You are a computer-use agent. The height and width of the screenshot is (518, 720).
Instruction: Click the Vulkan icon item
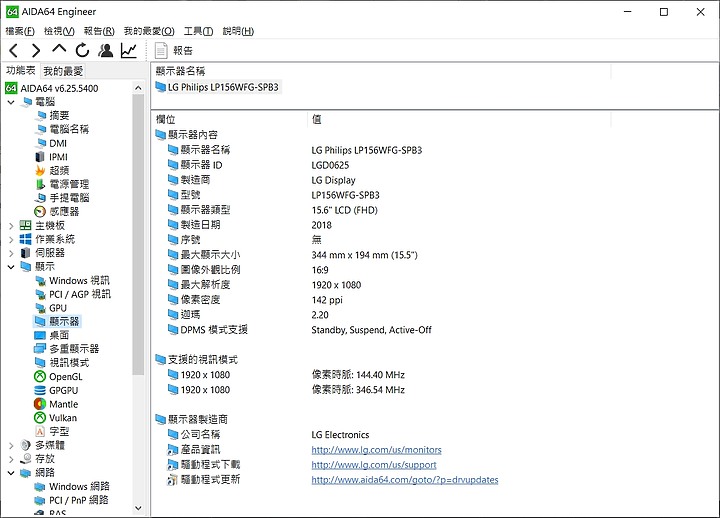[x=56, y=418]
